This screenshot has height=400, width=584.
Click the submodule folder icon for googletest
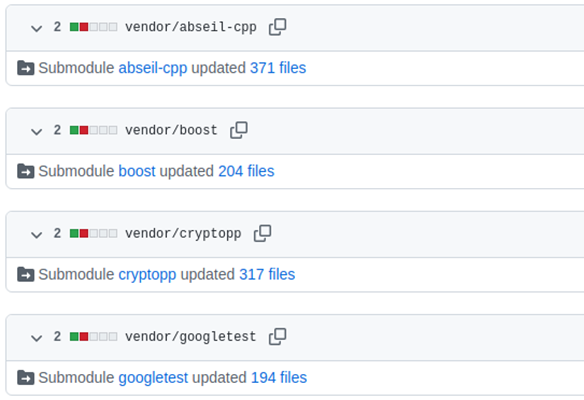(26, 378)
